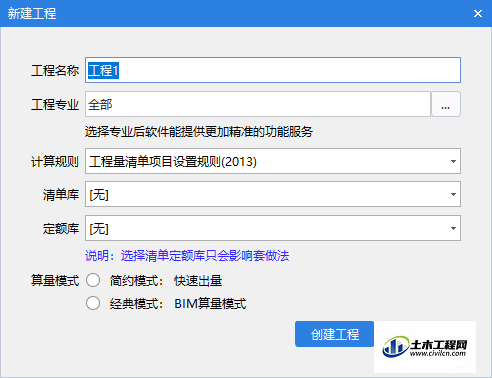Screen dimensions: 492x378
Task: Click the 创建工程 button
Action: 334,334
